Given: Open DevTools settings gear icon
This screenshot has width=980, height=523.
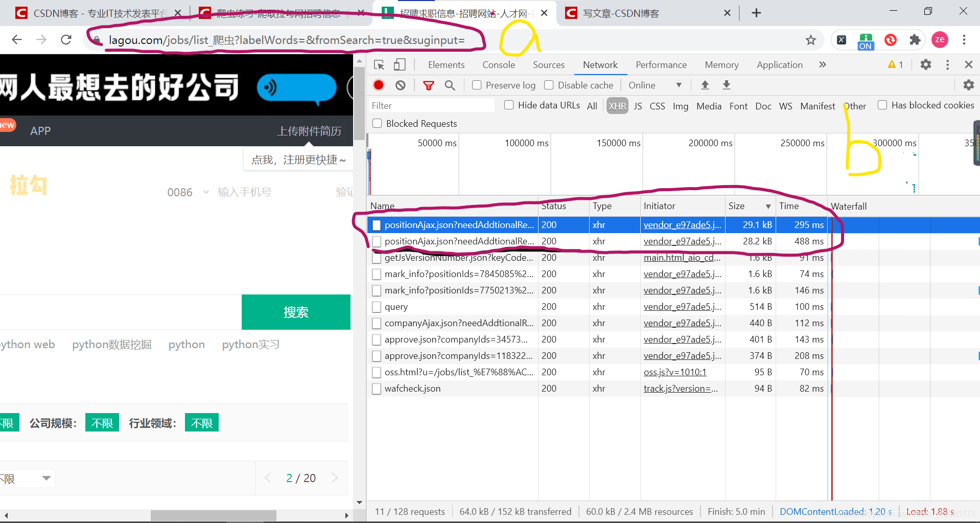Looking at the screenshot, I should pyautogui.click(x=926, y=64).
